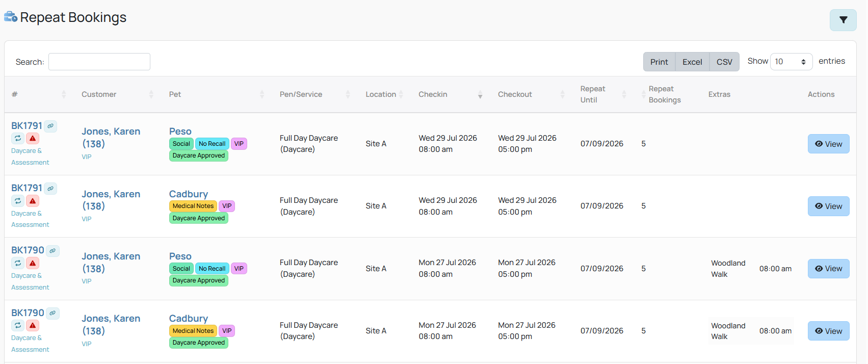The width and height of the screenshot is (868, 364).
Task: Export table with the Excel button
Action: point(692,62)
